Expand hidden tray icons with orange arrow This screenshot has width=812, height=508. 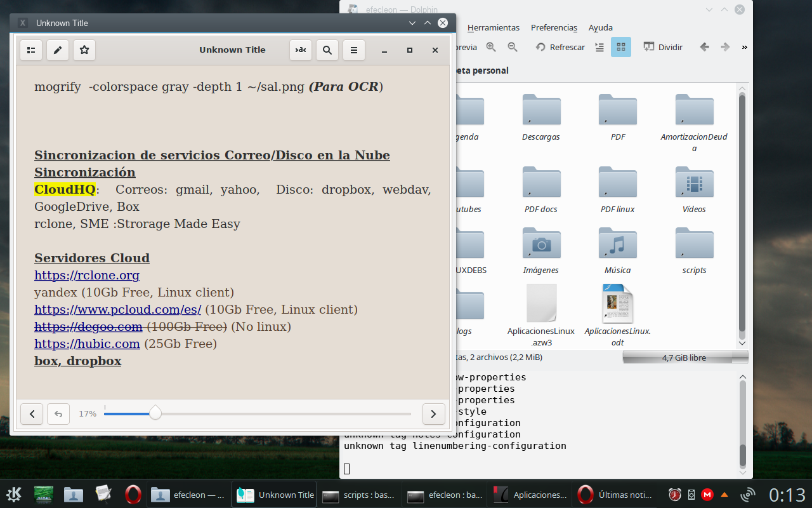coord(724,495)
